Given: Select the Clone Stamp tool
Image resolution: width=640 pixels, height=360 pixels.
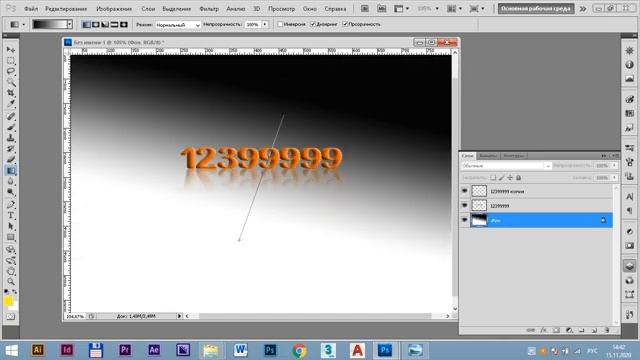Looking at the screenshot, I should pyautogui.click(x=11, y=138).
